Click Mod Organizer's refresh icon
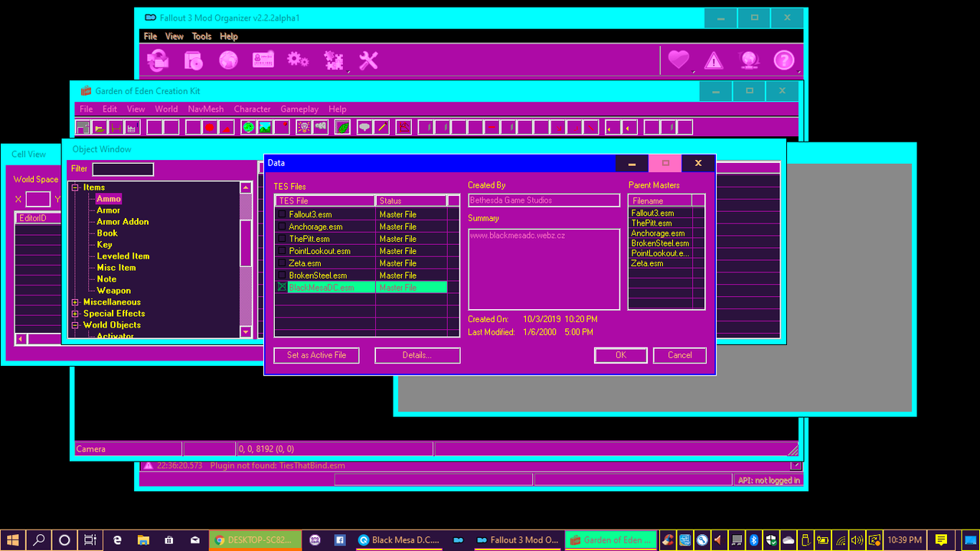 pyautogui.click(x=158, y=60)
